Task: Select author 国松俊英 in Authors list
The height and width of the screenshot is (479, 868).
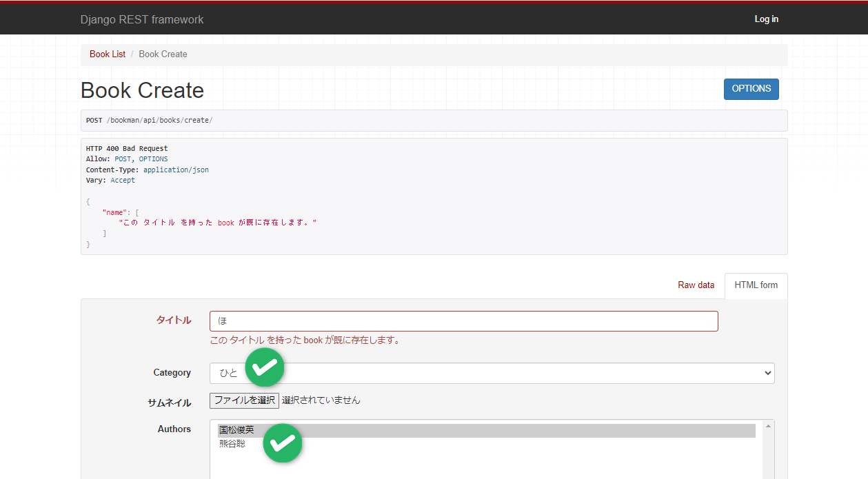Action: click(487, 431)
